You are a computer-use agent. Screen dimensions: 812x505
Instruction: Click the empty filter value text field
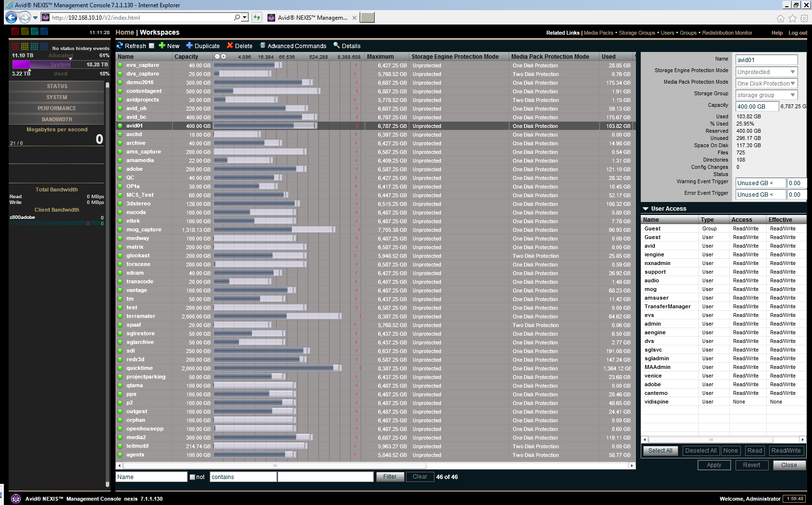click(x=326, y=477)
